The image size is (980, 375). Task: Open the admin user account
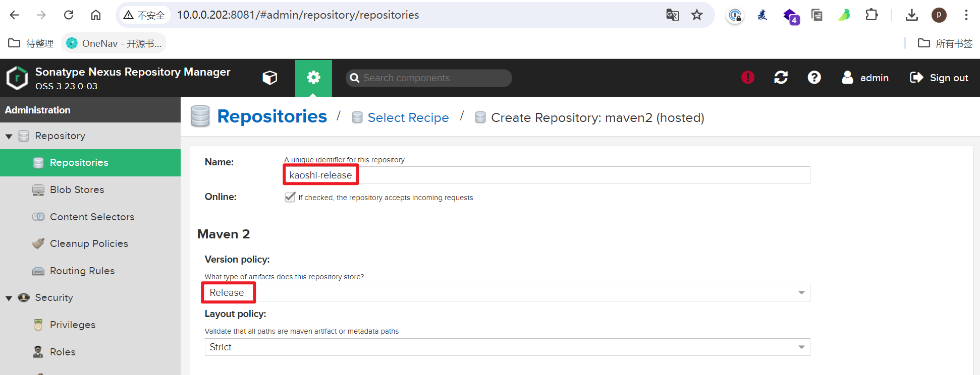click(x=865, y=78)
